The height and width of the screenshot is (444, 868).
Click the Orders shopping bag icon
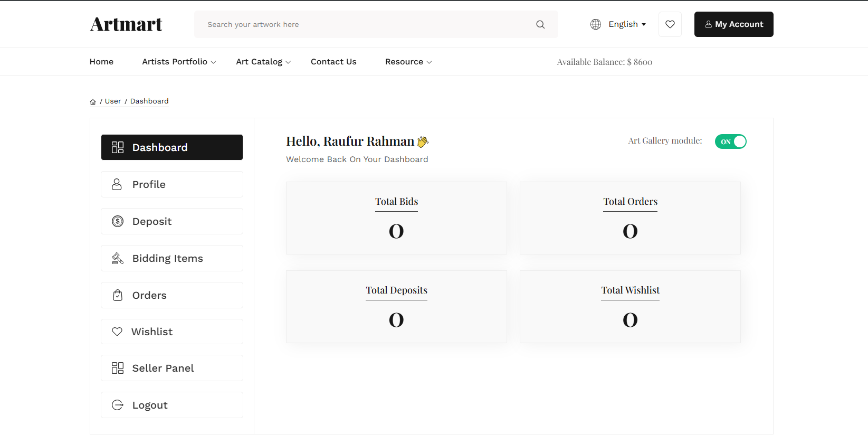point(118,295)
